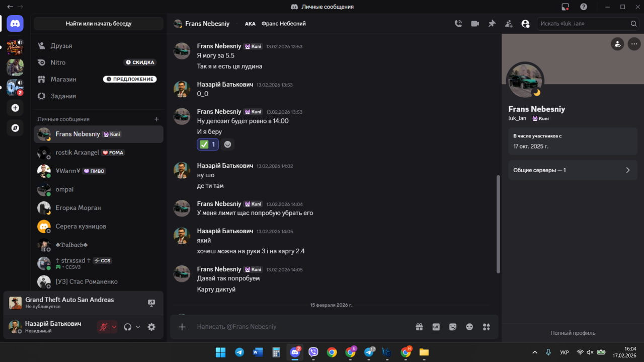The image size is (644, 362).
Task: Open the chat with strxssxd
Action: 99,263
